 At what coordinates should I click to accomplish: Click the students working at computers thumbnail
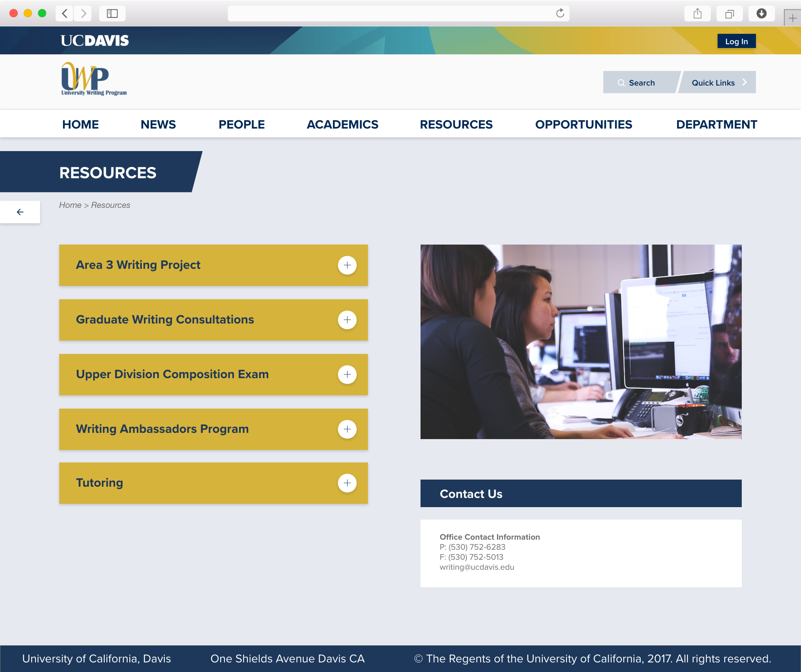coord(580,341)
